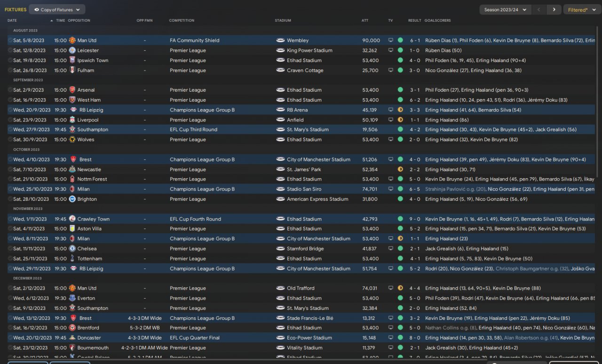Image resolution: width=602 pixels, height=364 pixels.
Task: Click the green result dot in the Leicester row
Action: tap(400, 50)
